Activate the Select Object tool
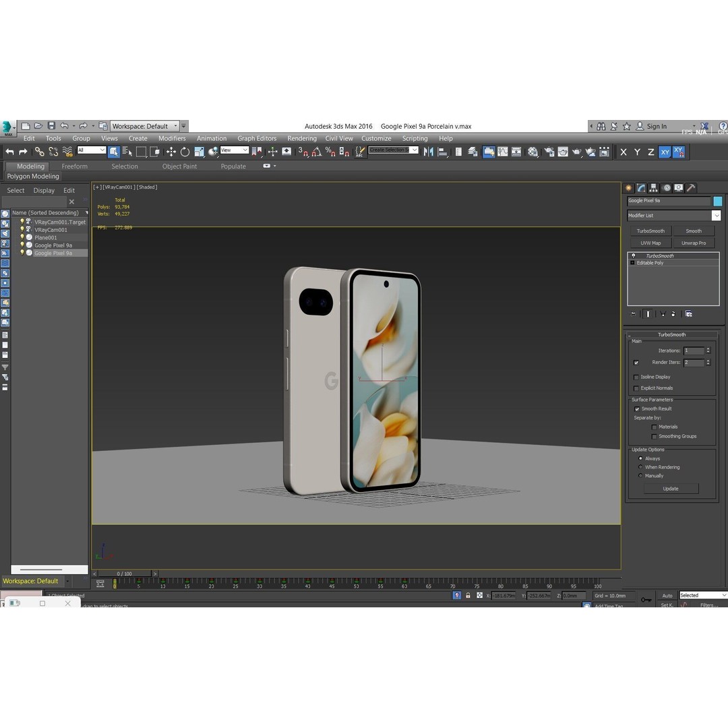 pyautogui.click(x=114, y=152)
